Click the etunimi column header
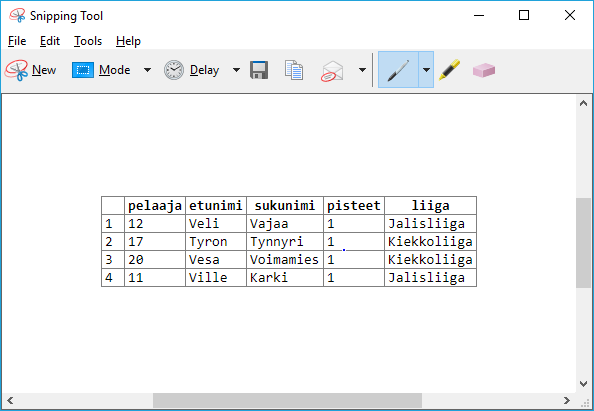Image resolution: width=594 pixels, height=411 pixels. [x=216, y=206]
